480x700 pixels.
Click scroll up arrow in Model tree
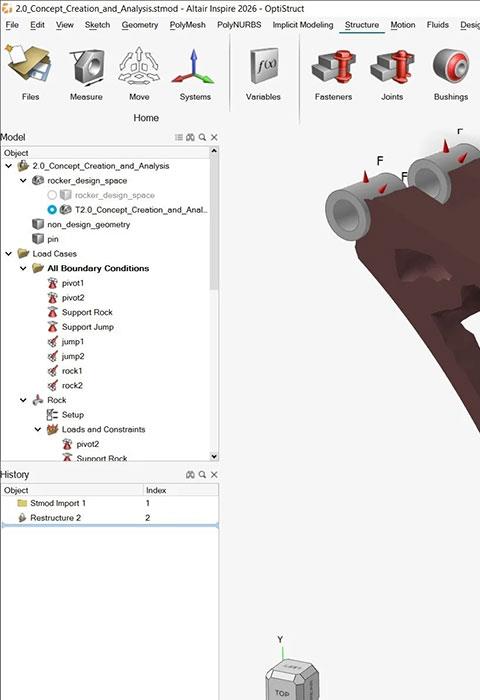tap(214, 151)
